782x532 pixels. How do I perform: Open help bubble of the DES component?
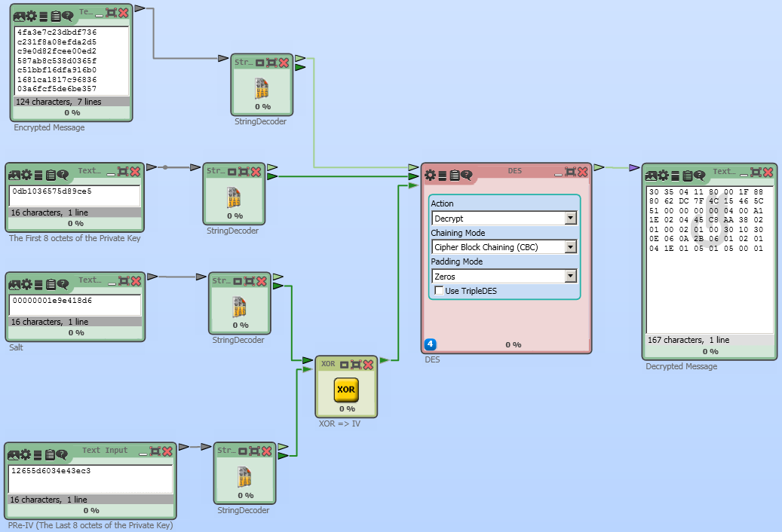coord(466,176)
